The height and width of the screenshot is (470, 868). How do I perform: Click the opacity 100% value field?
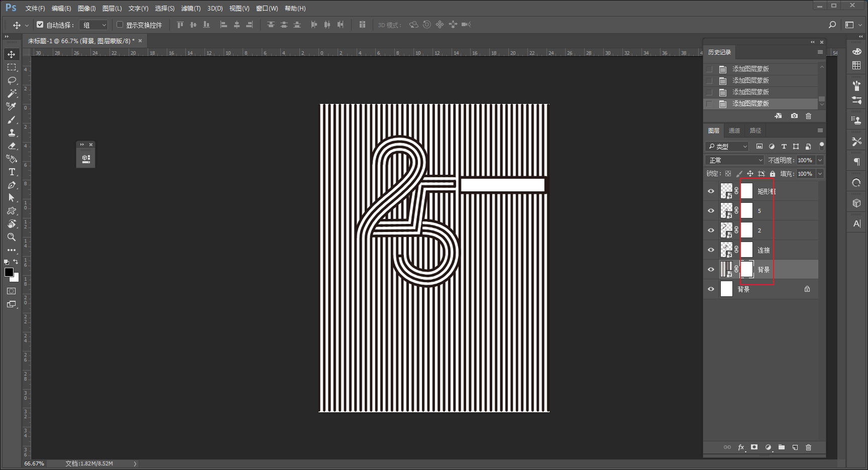806,160
